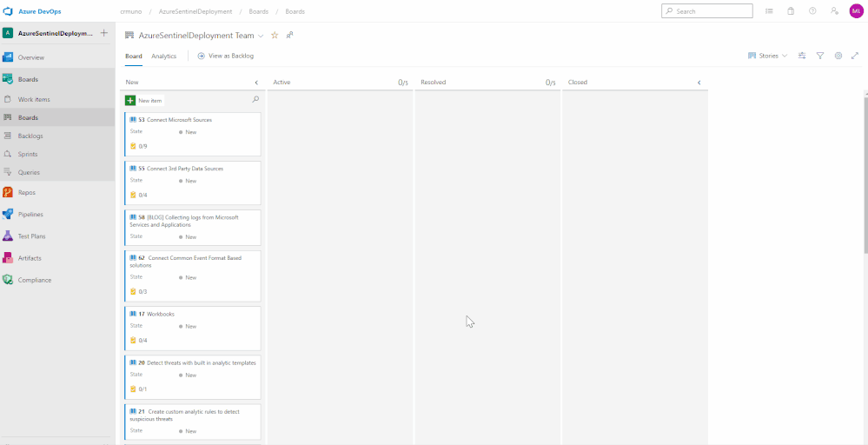Viewport: 868px width, 445px height.
Task: Click the Resolved column header
Action: point(433,83)
